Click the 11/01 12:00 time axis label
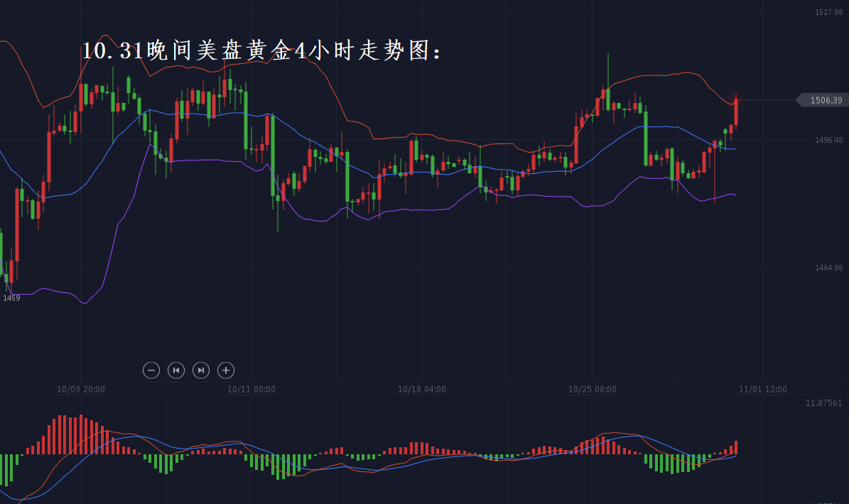Image resolution: width=849 pixels, height=504 pixels. point(763,389)
